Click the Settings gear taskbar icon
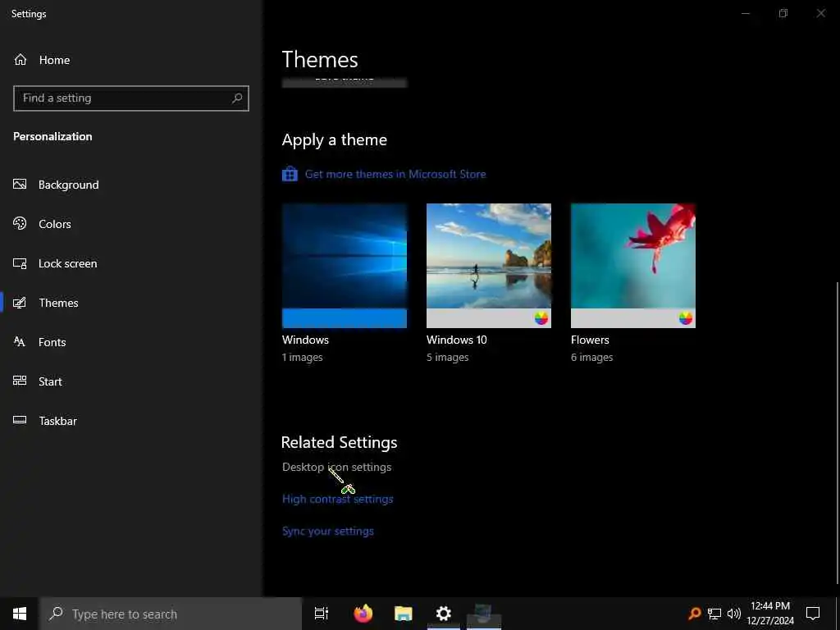This screenshot has width=840, height=630. pos(444,614)
